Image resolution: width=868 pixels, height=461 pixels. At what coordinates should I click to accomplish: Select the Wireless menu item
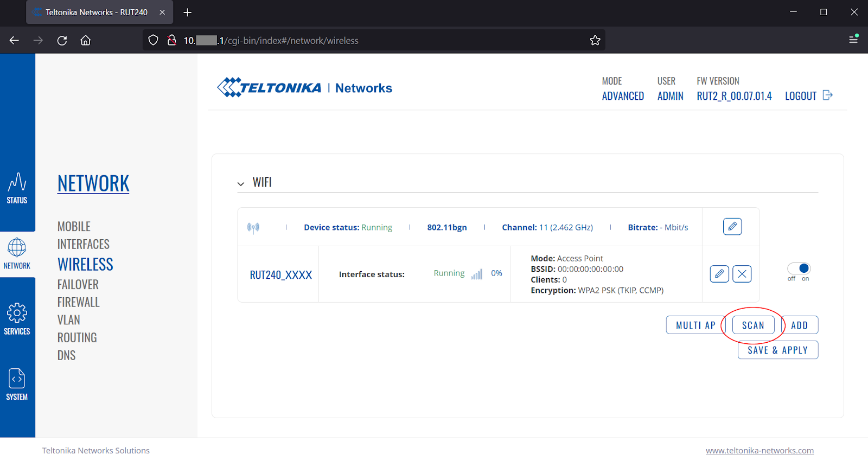click(85, 264)
